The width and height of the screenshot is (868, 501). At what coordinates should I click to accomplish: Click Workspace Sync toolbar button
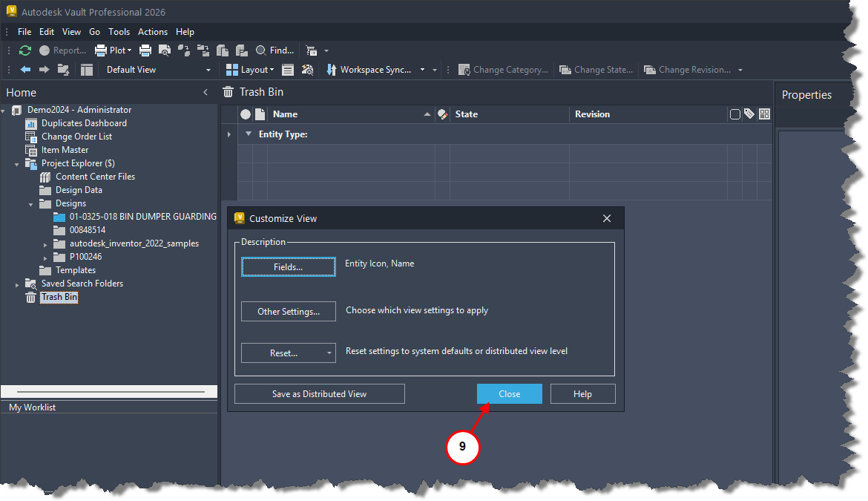click(369, 70)
